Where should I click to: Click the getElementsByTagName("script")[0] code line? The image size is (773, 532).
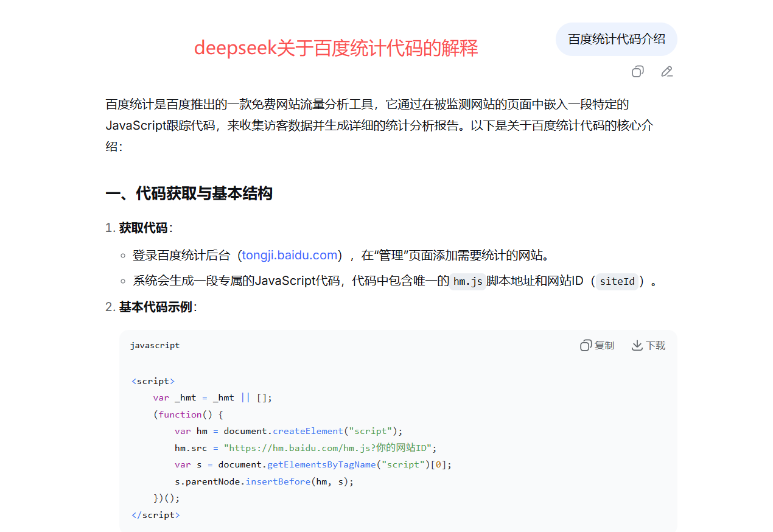313,464
